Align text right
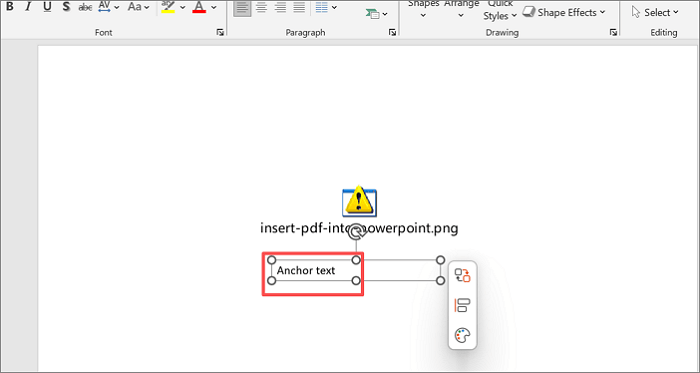This screenshot has height=373, width=700. (x=280, y=7)
